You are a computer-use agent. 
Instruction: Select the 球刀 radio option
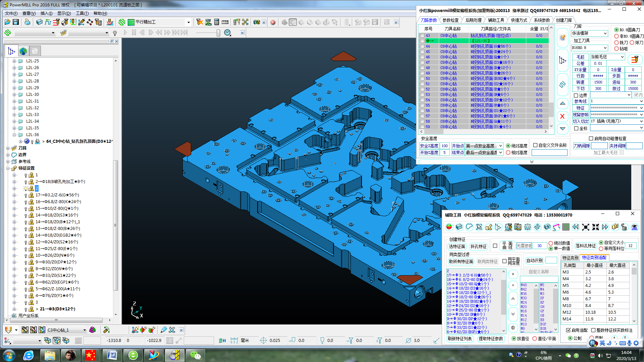[x=632, y=43]
